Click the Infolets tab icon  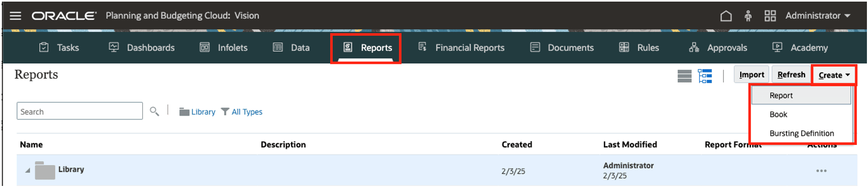(x=204, y=47)
